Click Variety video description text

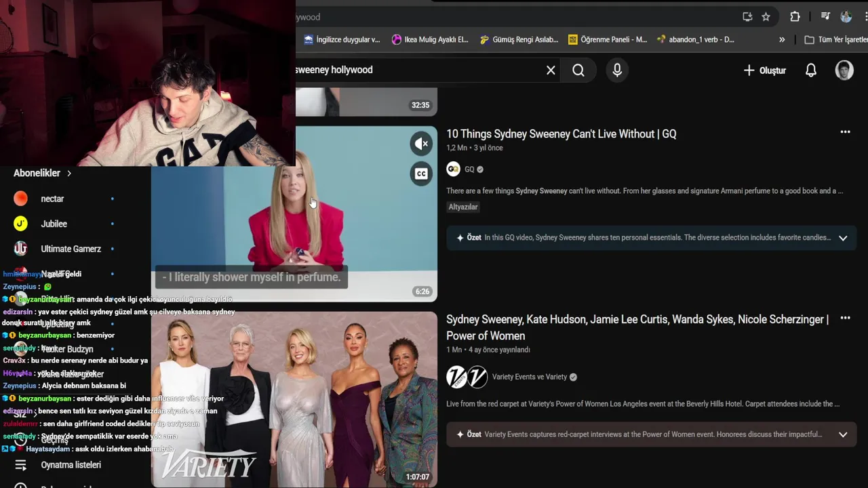tap(643, 404)
